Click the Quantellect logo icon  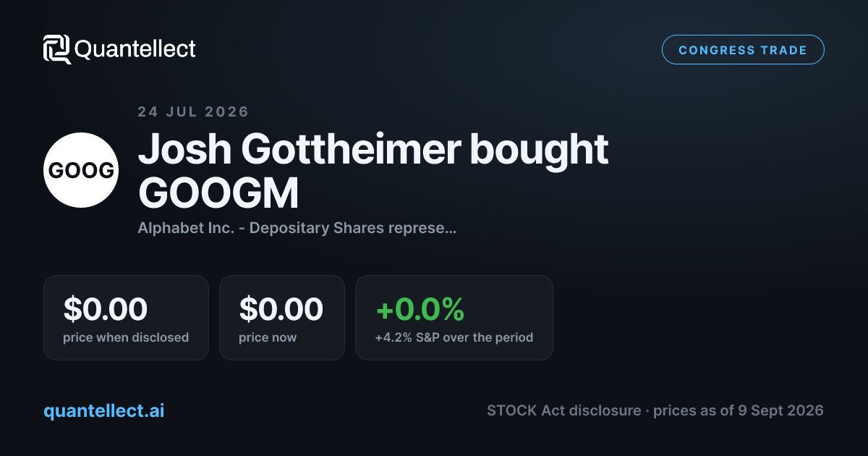click(57, 49)
